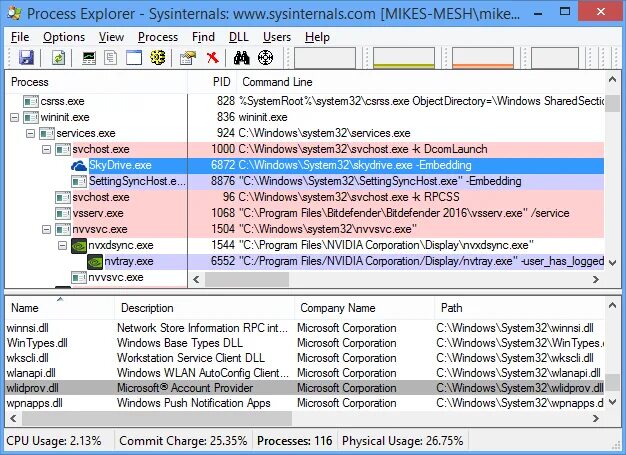Collapse the wininit.exe tree node
626x455 pixels.
pos(14,117)
